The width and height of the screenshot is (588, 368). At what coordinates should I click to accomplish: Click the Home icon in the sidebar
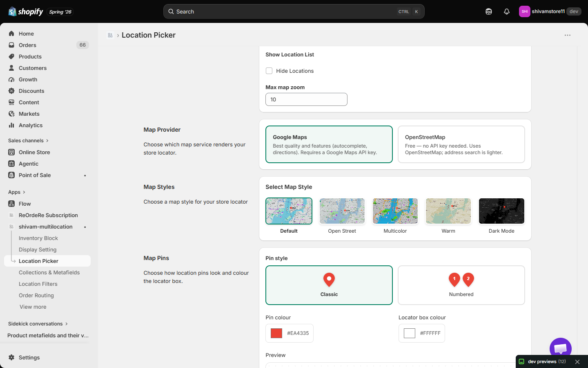pos(11,34)
